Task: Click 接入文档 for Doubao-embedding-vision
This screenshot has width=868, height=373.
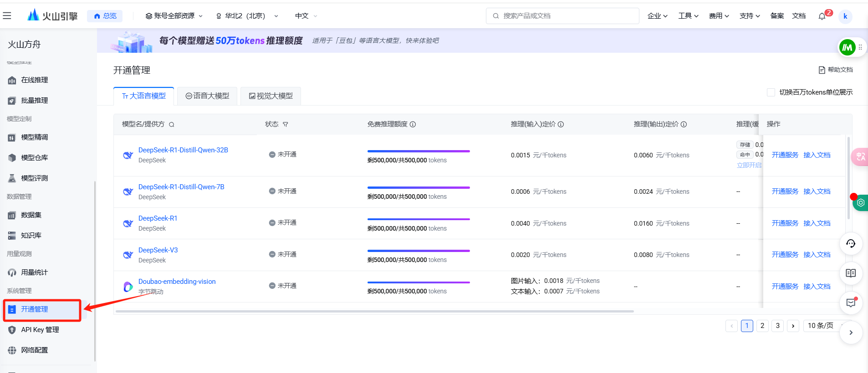Action: click(x=817, y=287)
